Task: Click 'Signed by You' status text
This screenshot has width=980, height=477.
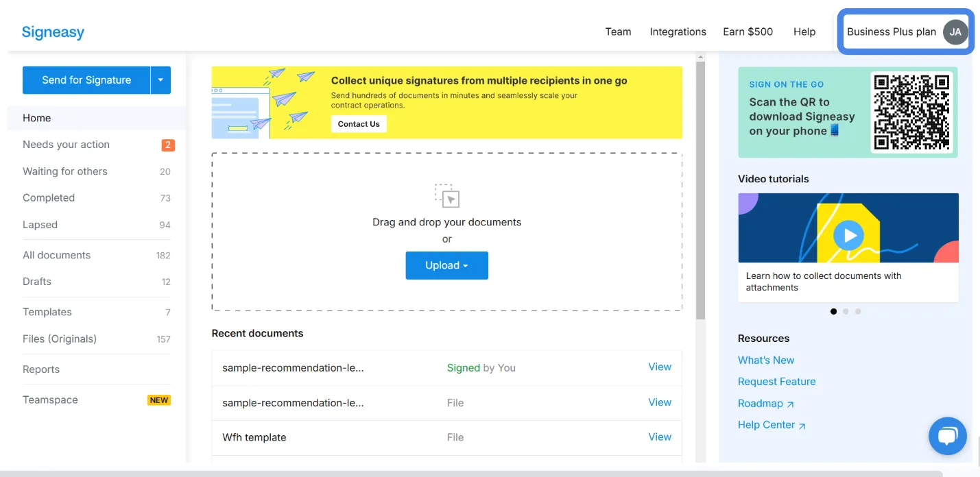Action: pyautogui.click(x=481, y=368)
